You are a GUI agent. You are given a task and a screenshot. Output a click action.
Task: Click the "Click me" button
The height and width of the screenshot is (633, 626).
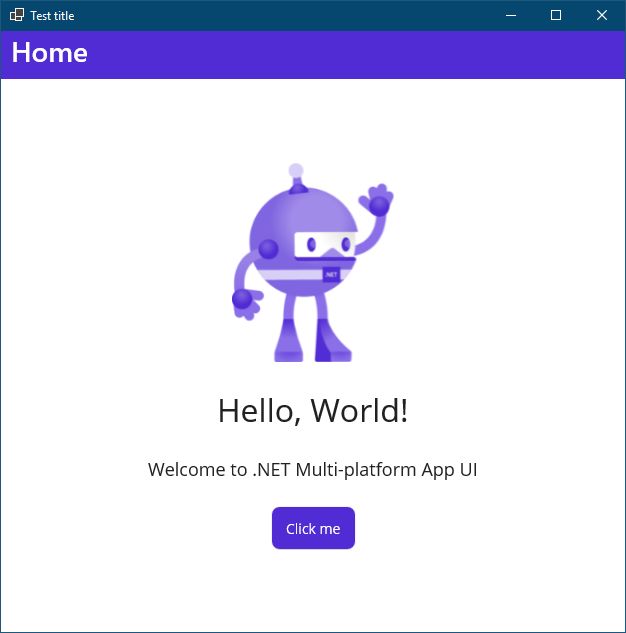click(x=313, y=528)
